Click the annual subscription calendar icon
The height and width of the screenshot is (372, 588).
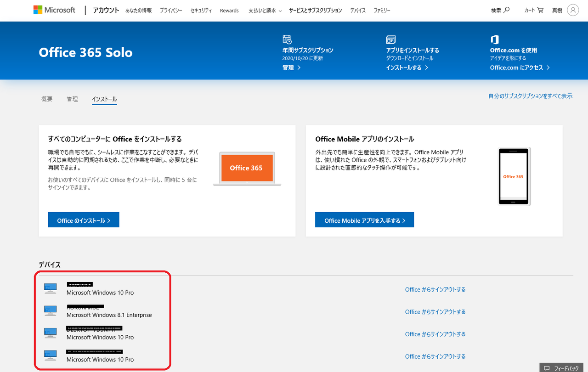point(287,39)
